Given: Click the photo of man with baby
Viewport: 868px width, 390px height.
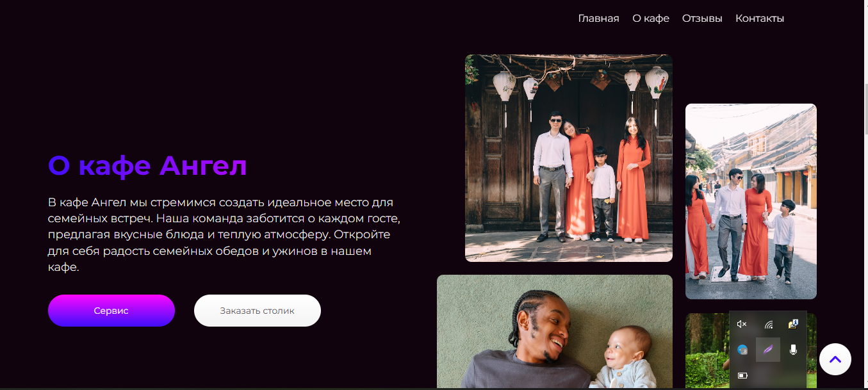Looking at the screenshot, I should 555,332.
